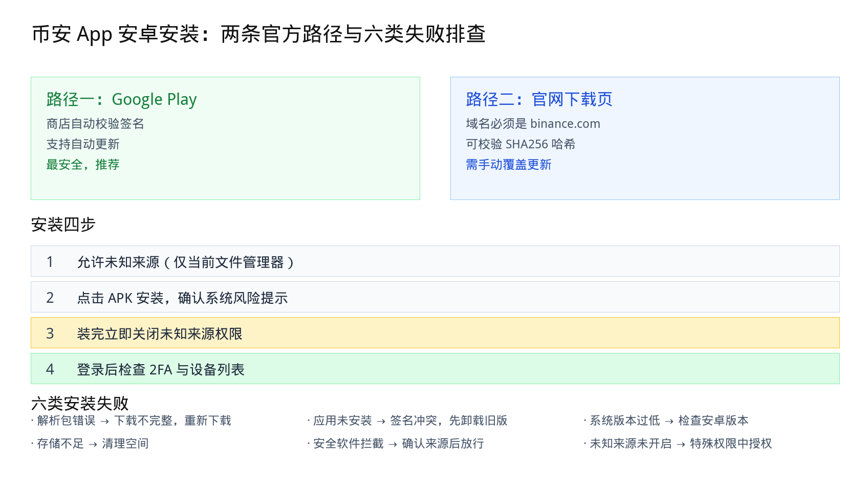868x491 pixels.
Task: Click the '解析包错误 → 下载不完整' item
Action: point(132,420)
